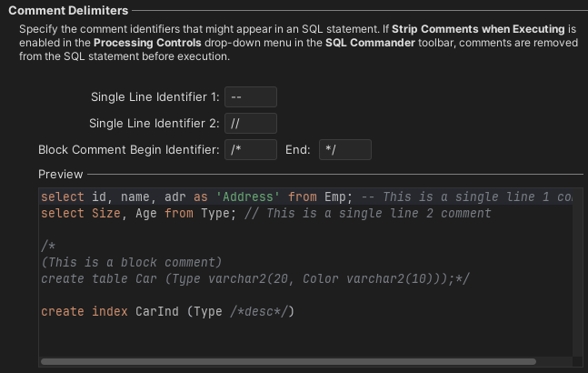Click the 'Block Comment Begin Identifier:' label
Image resolution: width=588 pixels, height=373 pixels.
(129, 150)
